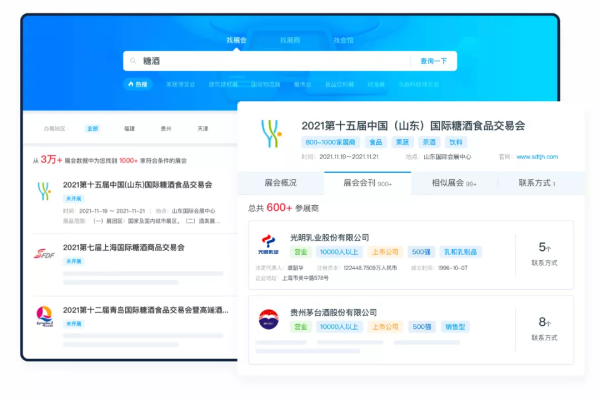This screenshot has width=600, height=400.
Task: Click the magnifier icon in the search bar
Action: pyautogui.click(x=134, y=61)
